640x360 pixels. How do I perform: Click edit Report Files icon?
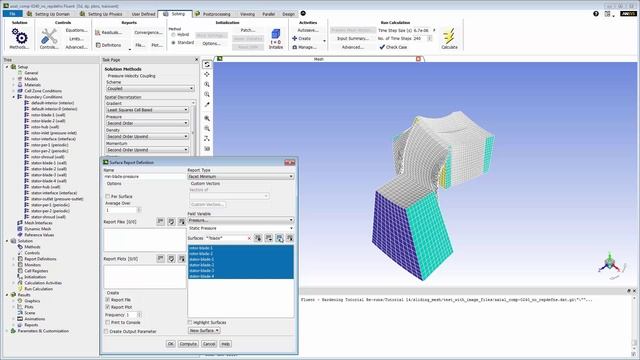(171, 222)
